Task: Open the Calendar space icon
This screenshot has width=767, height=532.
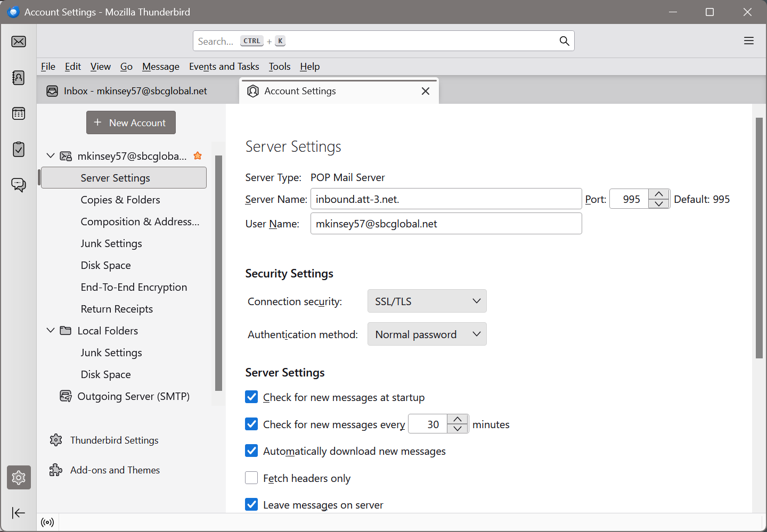Action: (x=19, y=113)
